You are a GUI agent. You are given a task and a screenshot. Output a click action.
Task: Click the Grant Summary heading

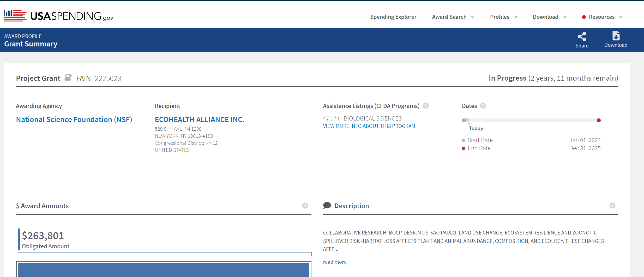31,44
